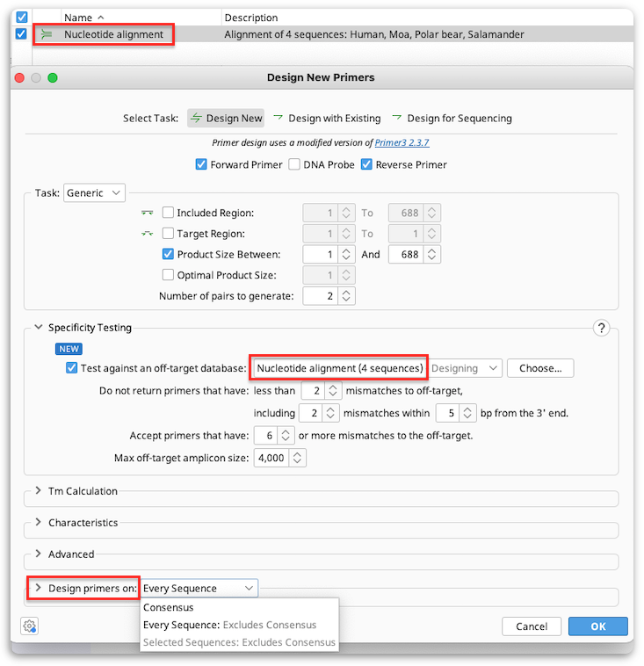Image resolution: width=644 pixels, height=666 pixels.
Task: Click the less than mismatches stepper
Action: [333, 391]
